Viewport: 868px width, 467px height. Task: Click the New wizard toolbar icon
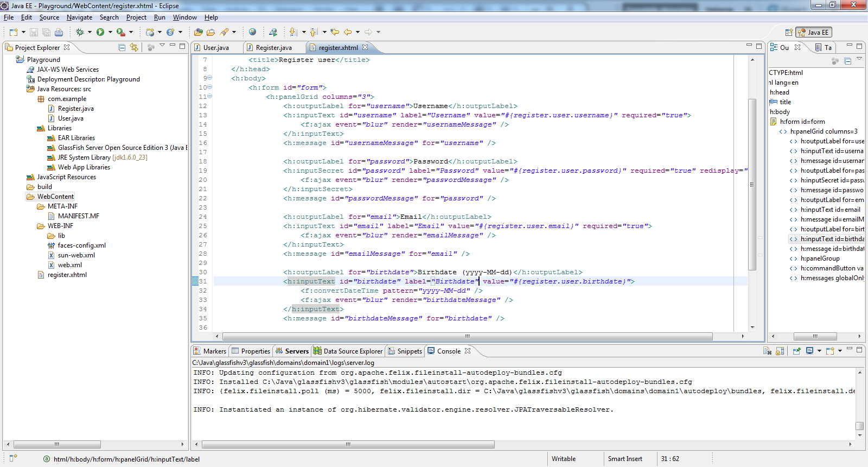click(x=14, y=33)
